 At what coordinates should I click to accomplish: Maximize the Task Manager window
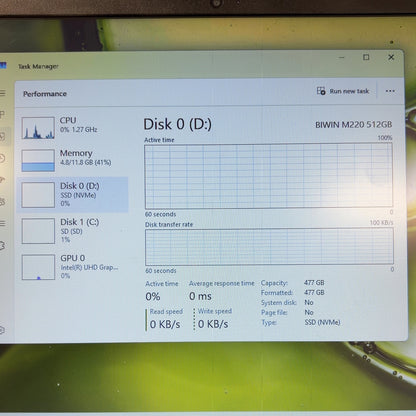tap(366, 57)
